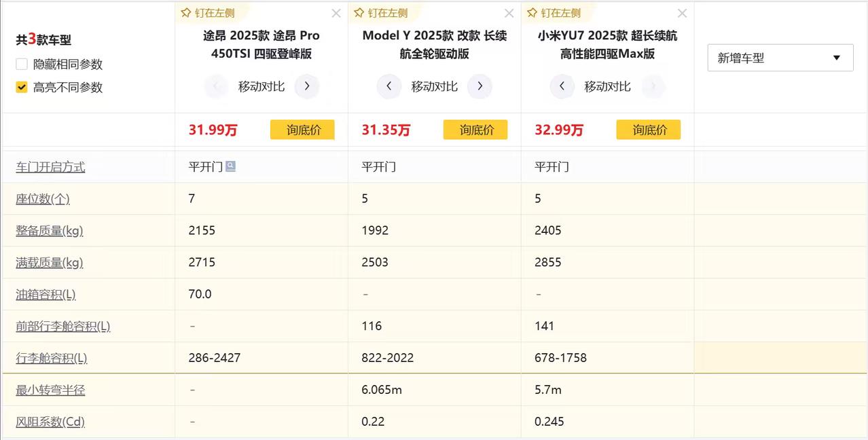Open the 新增车型 dropdown
The width and height of the screenshot is (868, 440).
(780, 58)
